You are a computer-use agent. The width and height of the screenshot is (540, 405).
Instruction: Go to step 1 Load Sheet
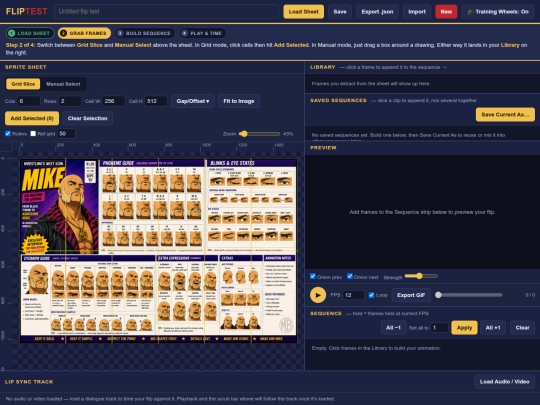(x=30, y=33)
